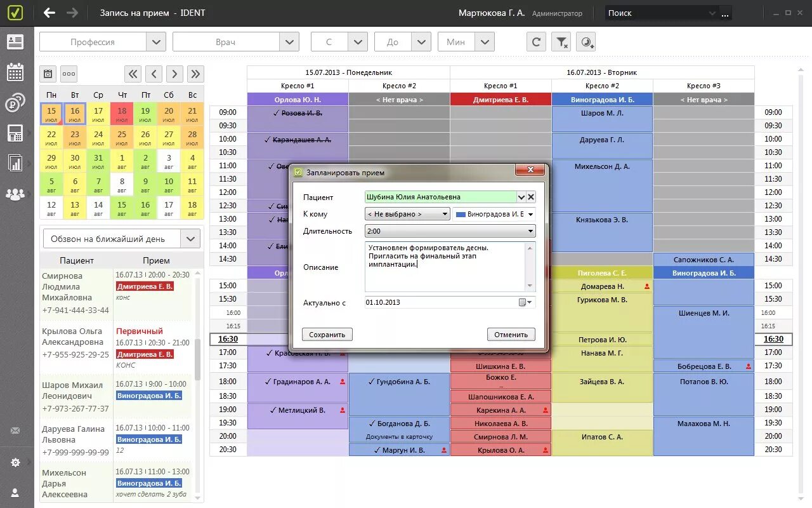Expand the Мин dropdown
812x508 pixels.
[485, 42]
